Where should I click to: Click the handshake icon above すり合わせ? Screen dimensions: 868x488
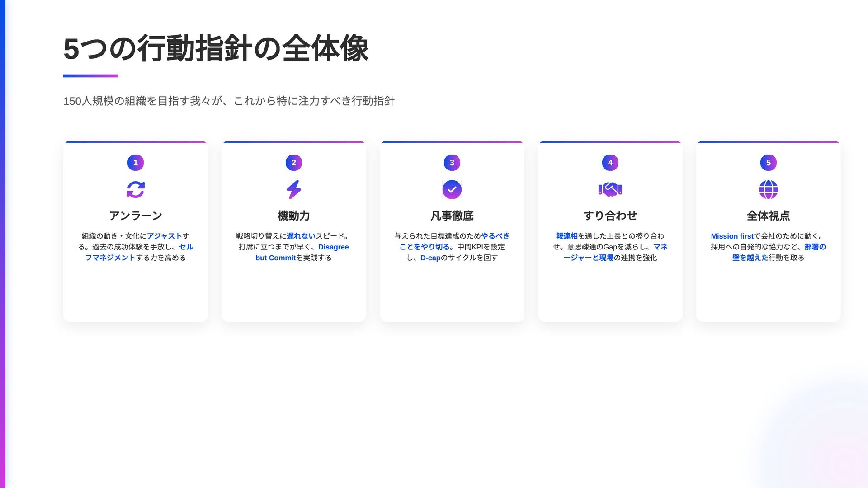click(610, 189)
